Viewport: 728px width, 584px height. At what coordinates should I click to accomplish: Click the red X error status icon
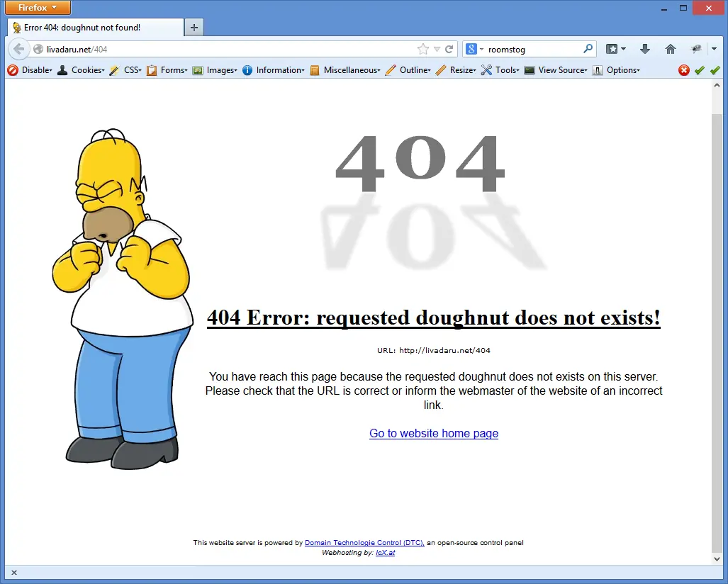(x=684, y=70)
